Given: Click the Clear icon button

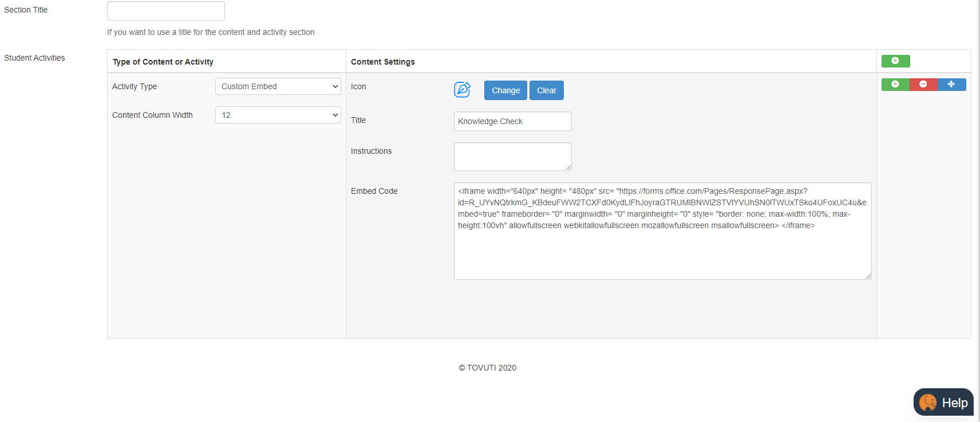Looking at the screenshot, I should 547,90.
